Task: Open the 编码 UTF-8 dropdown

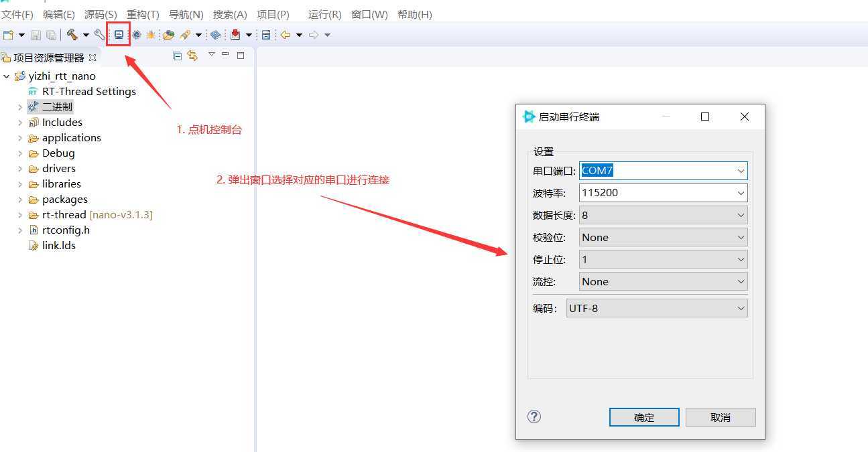Action: (657, 308)
